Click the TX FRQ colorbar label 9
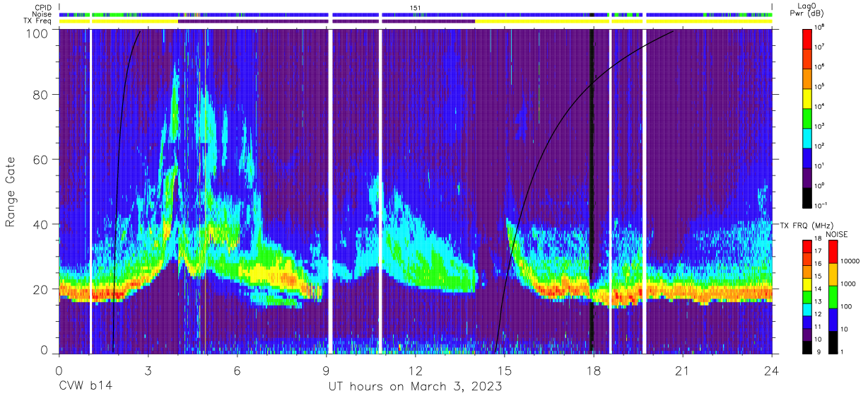 819,352
